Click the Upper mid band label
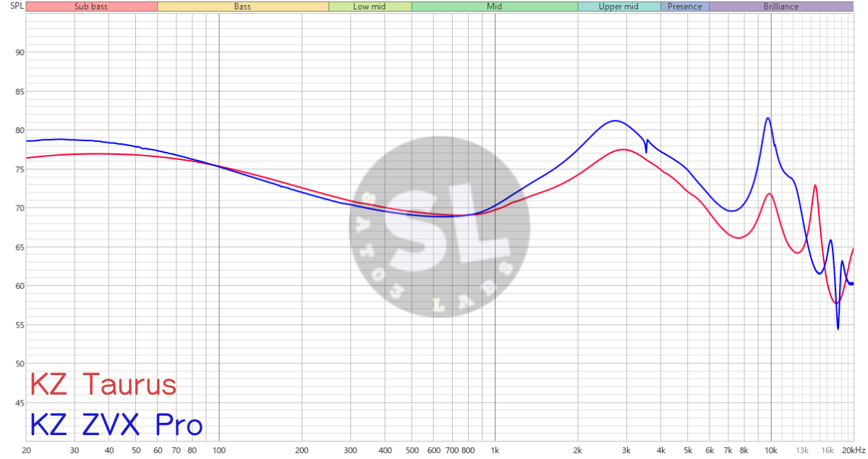This screenshot has width=868, height=459. (x=619, y=7)
